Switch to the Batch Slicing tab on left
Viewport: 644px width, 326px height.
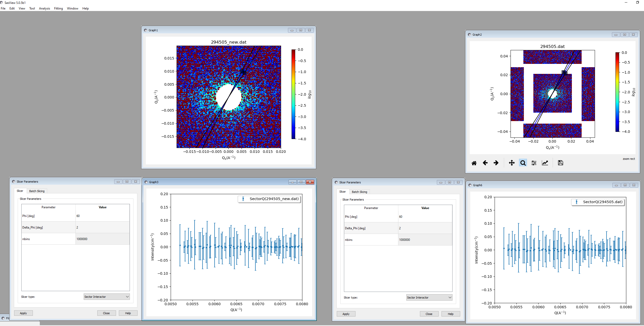pyautogui.click(x=36, y=191)
